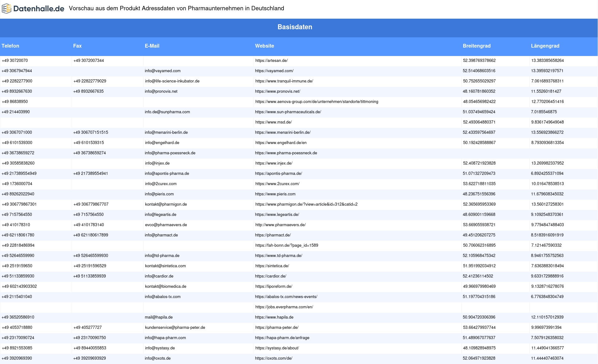Select email kontakt@biomedica.de
The image size is (598, 364).
click(x=165, y=287)
